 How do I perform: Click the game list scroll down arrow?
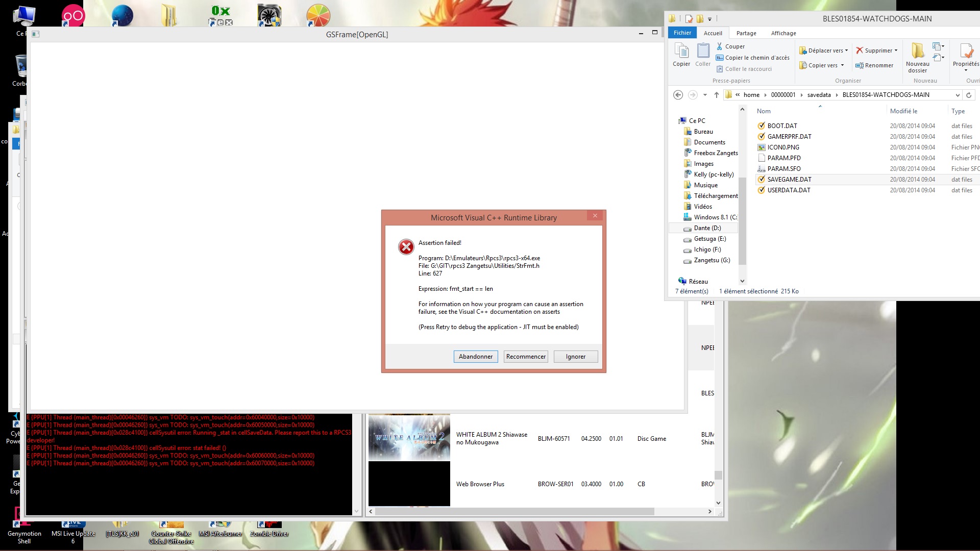[718, 503]
